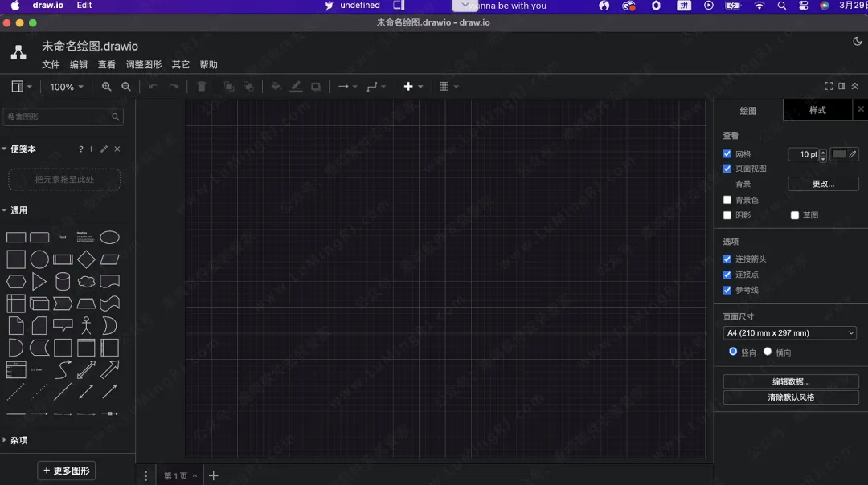Open the A4 page size dropdown
The height and width of the screenshot is (485, 868).
790,333
